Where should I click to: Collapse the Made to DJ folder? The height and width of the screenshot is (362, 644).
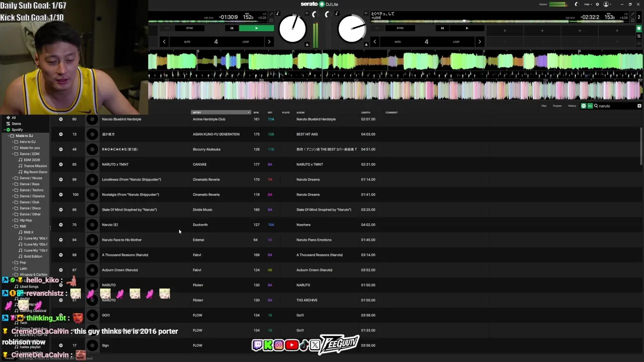coord(9,136)
